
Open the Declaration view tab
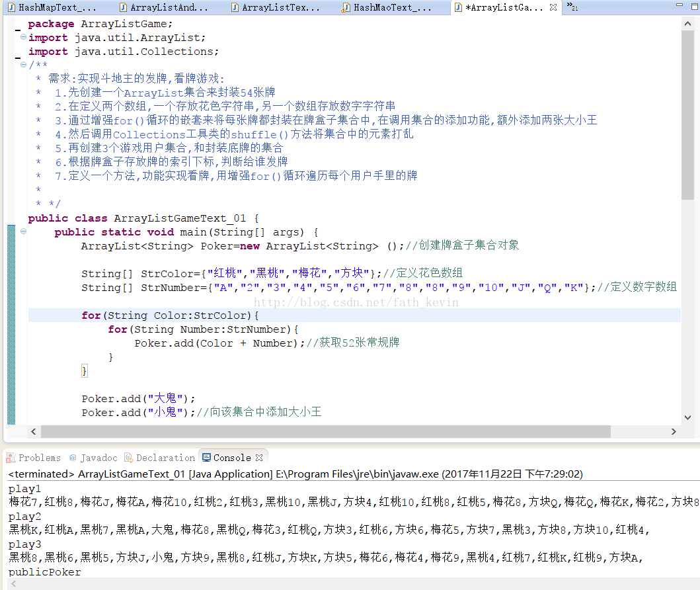(x=160, y=458)
